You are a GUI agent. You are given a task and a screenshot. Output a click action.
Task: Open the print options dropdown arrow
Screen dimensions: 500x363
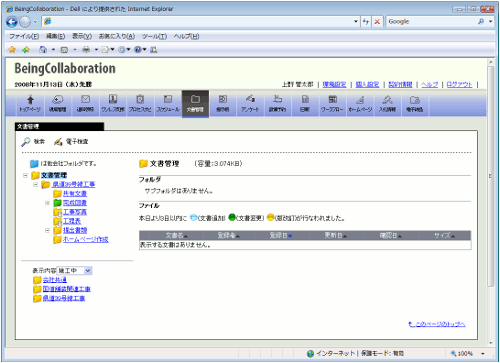coord(96,50)
